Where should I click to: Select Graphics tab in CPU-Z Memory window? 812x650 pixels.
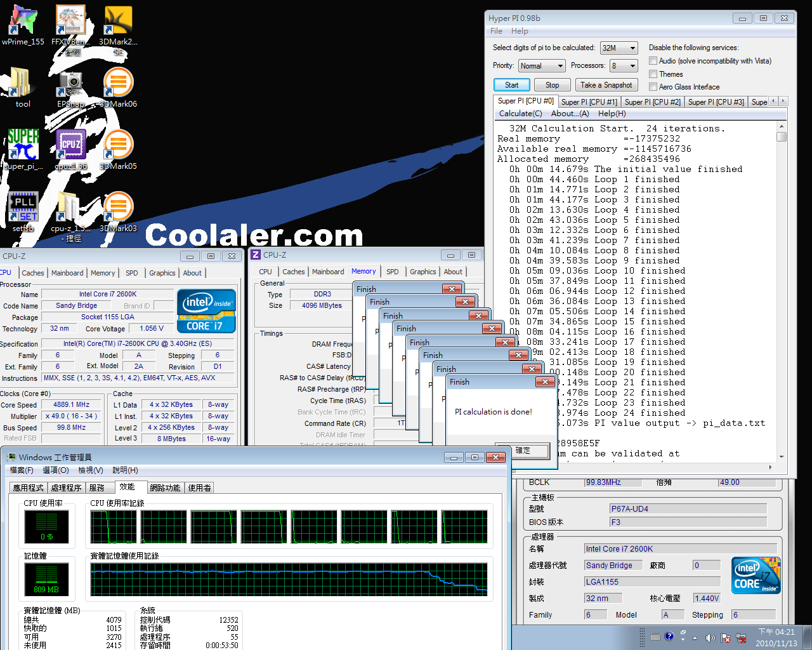click(422, 272)
